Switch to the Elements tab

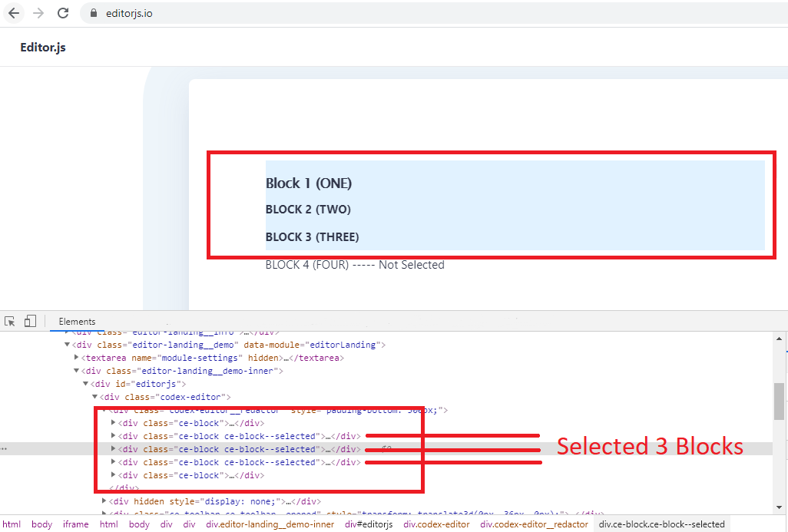click(x=77, y=322)
